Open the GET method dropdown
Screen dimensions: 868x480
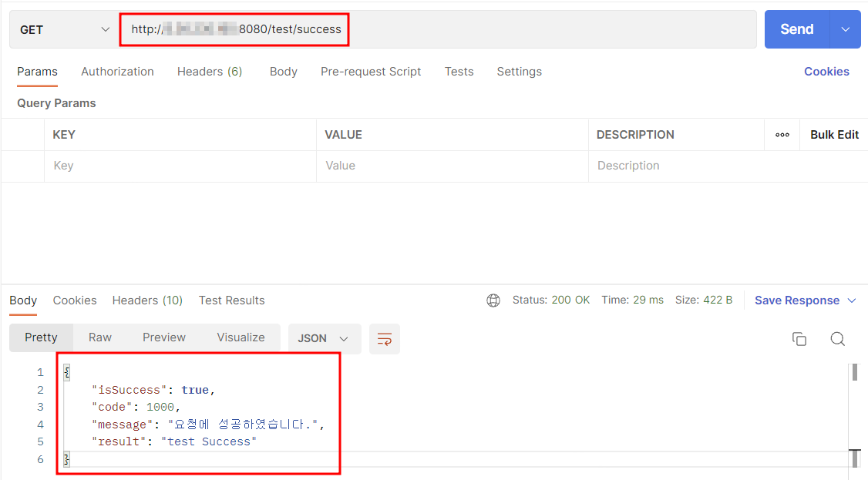pos(64,29)
